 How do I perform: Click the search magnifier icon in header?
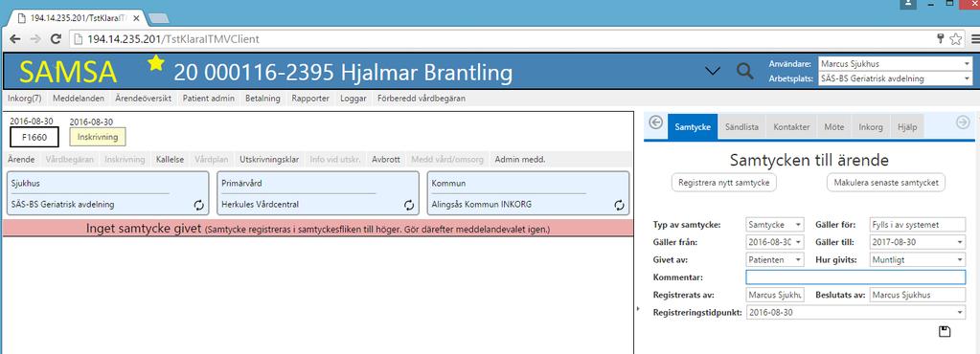pyautogui.click(x=744, y=71)
